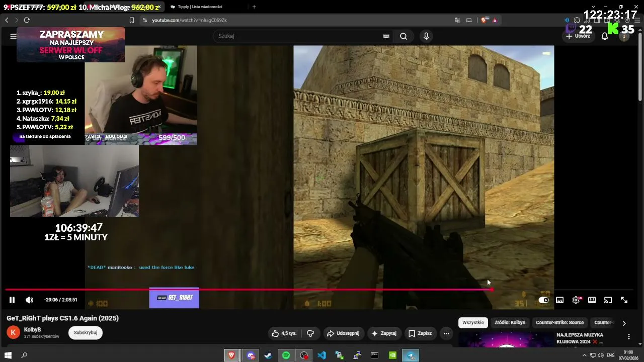Dislike the video

point(310,333)
